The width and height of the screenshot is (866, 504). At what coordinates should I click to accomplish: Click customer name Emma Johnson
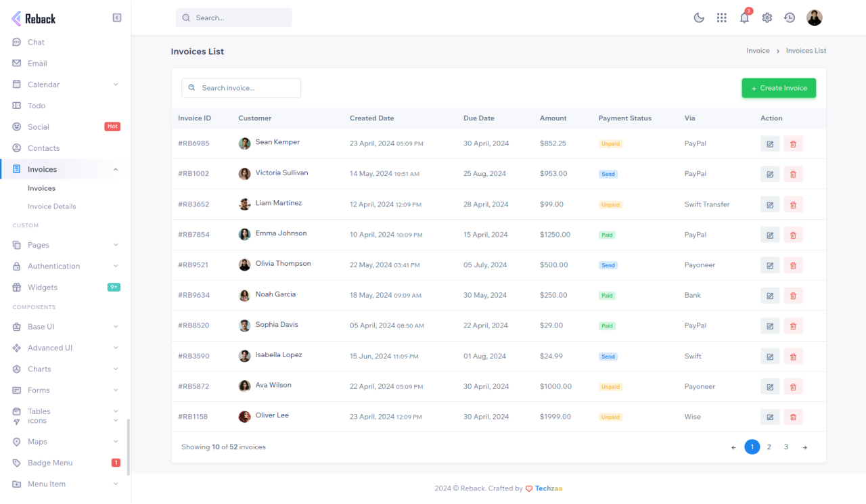click(281, 233)
